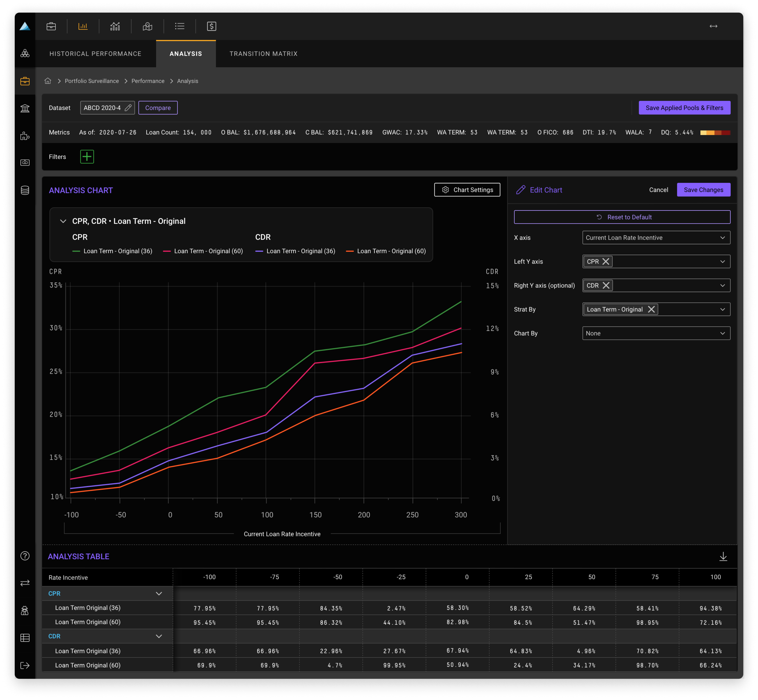758x700 pixels.
Task: Click the Compare button
Action: tap(158, 107)
